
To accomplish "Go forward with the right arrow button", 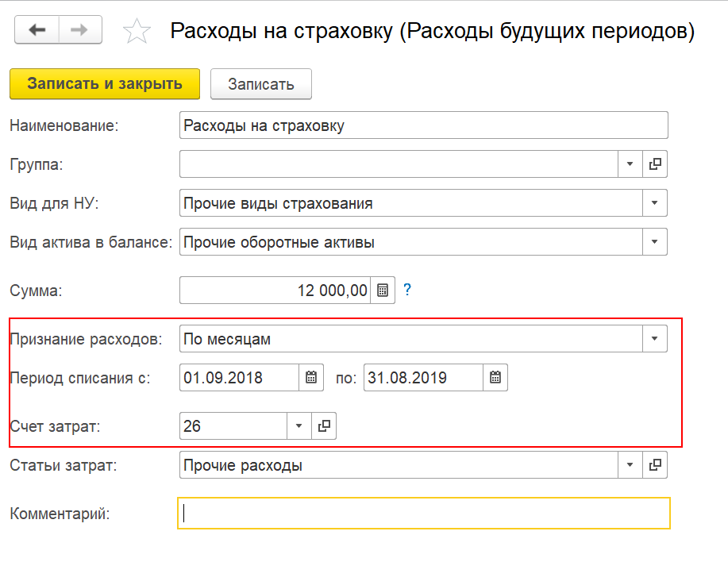I will [80, 29].
